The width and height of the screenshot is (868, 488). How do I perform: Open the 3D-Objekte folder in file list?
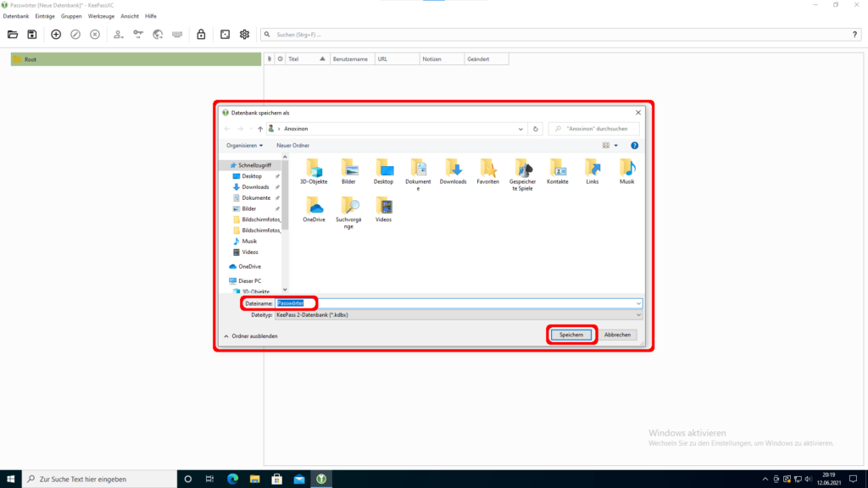314,171
